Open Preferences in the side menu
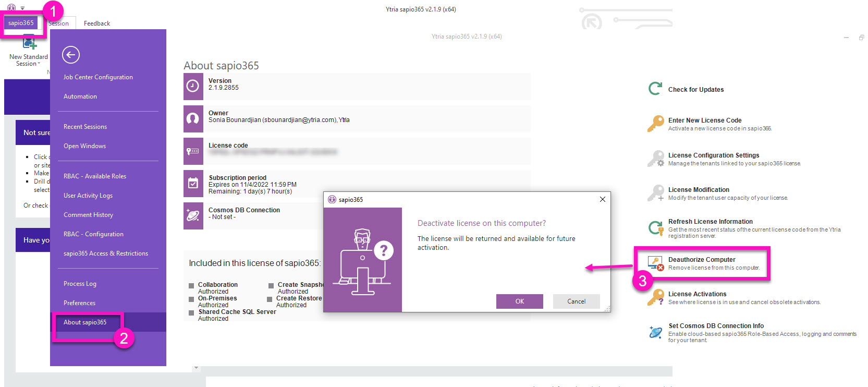Image resolution: width=868 pixels, height=387 pixels. [x=79, y=303]
